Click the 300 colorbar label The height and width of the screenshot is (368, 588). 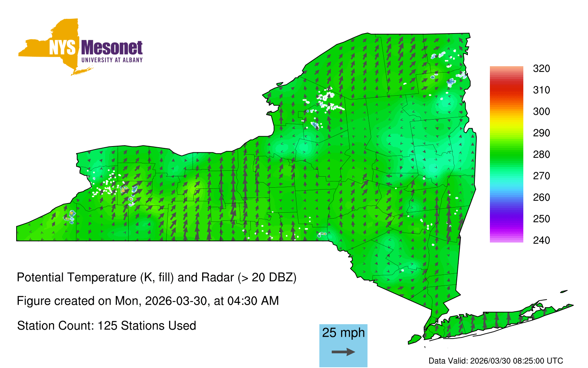tap(541, 112)
